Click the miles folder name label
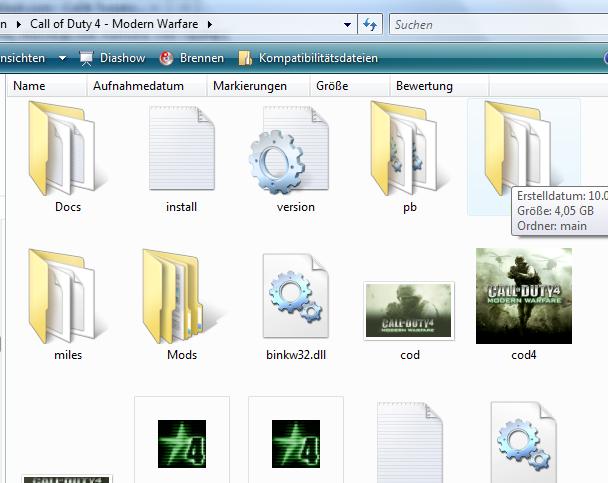Image resolution: width=608 pixels, height=483 pixels. pos(68,355)
